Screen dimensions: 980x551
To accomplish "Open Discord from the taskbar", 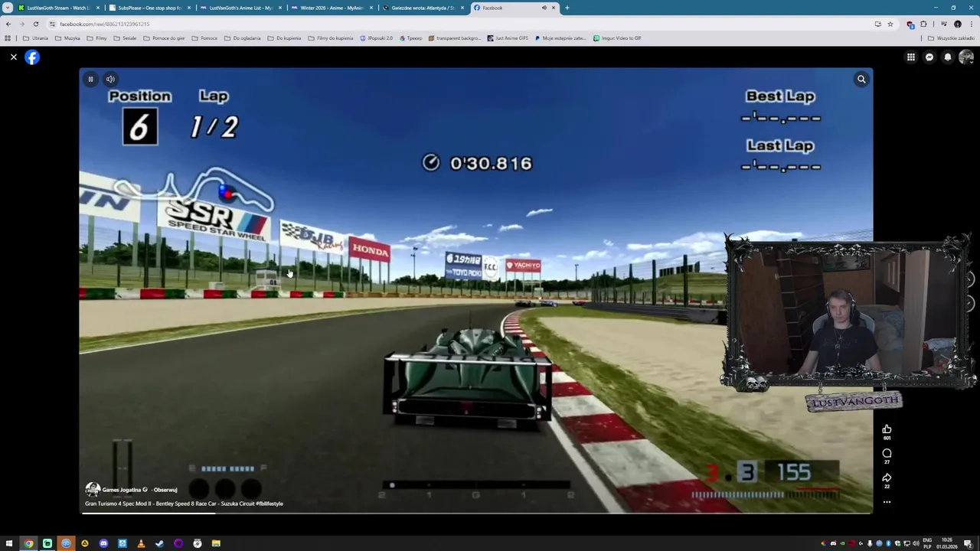I will point(103,543).
